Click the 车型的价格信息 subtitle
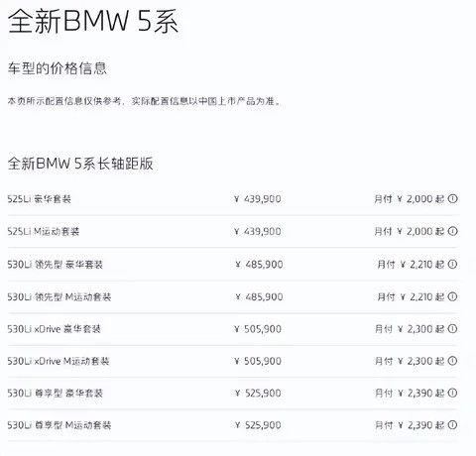Viewport: 476px width, 456px height. tap(58, 68)
